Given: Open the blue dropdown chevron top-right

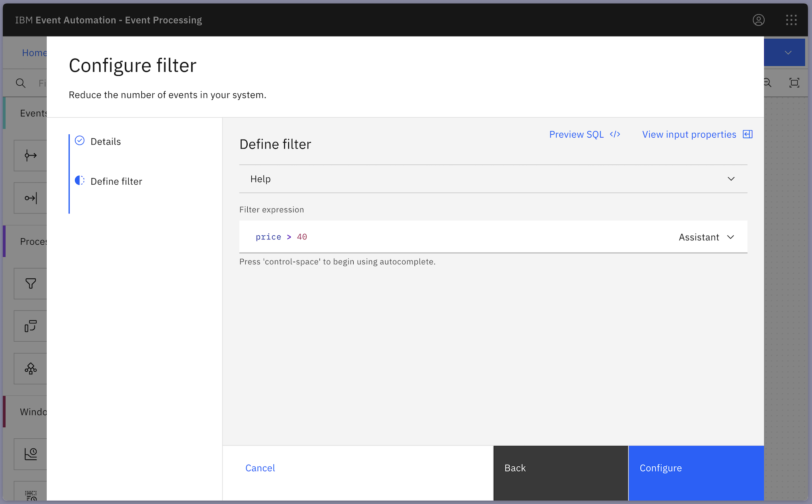Looking at the screenshot, I should tap(788, 53).
